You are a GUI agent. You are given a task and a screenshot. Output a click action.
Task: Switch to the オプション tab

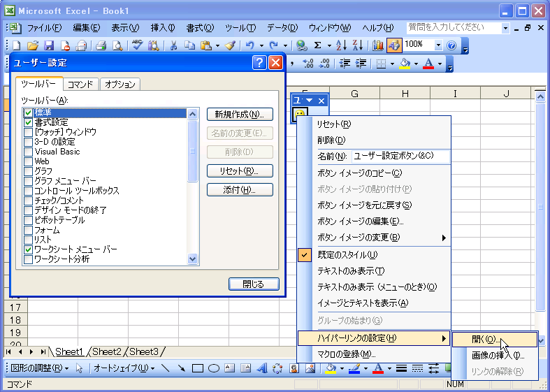tap(120, 85)
